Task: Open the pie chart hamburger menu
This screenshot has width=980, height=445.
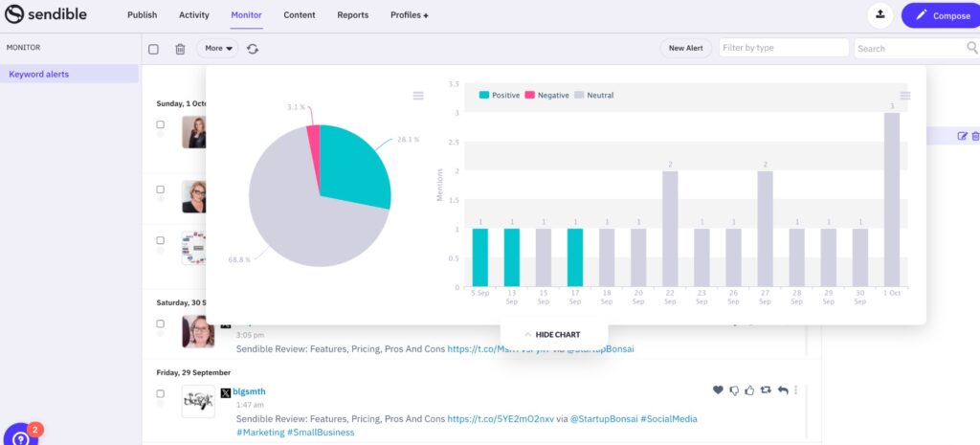Action: pos(418,96)
